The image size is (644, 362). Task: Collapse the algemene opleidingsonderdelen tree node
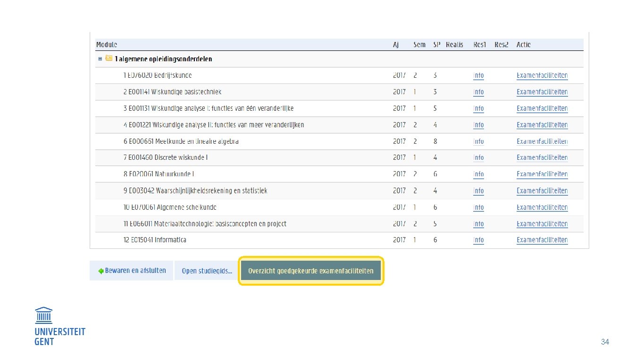(x=100, y=59)
